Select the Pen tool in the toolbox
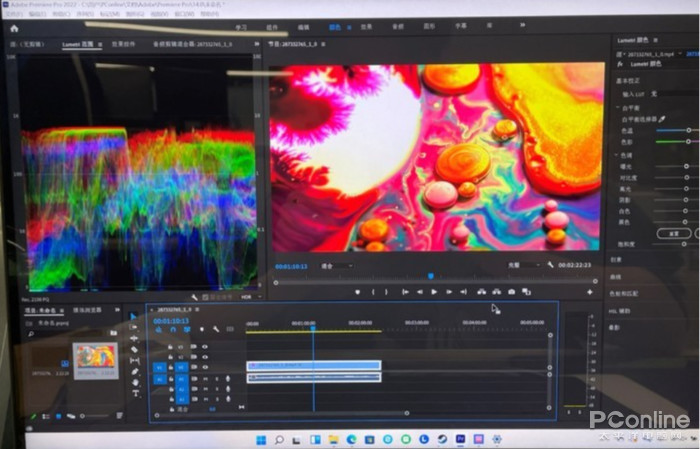This screenshot has width=700, height=449. (135, 371)
